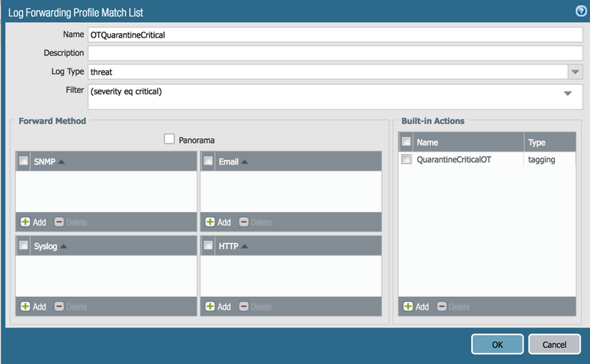Screen dimensions: 590x364
Task: Expand the Filter dropdown arrow
Action: [x=568, y=94]
